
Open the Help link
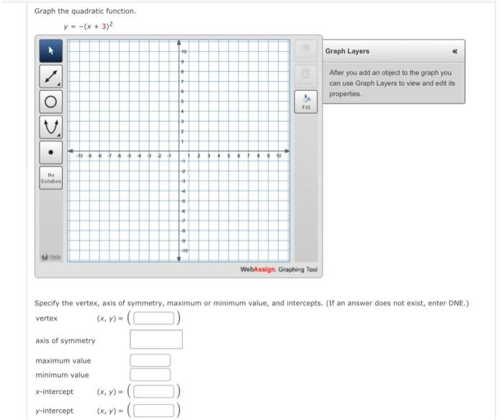click(55, 256)
